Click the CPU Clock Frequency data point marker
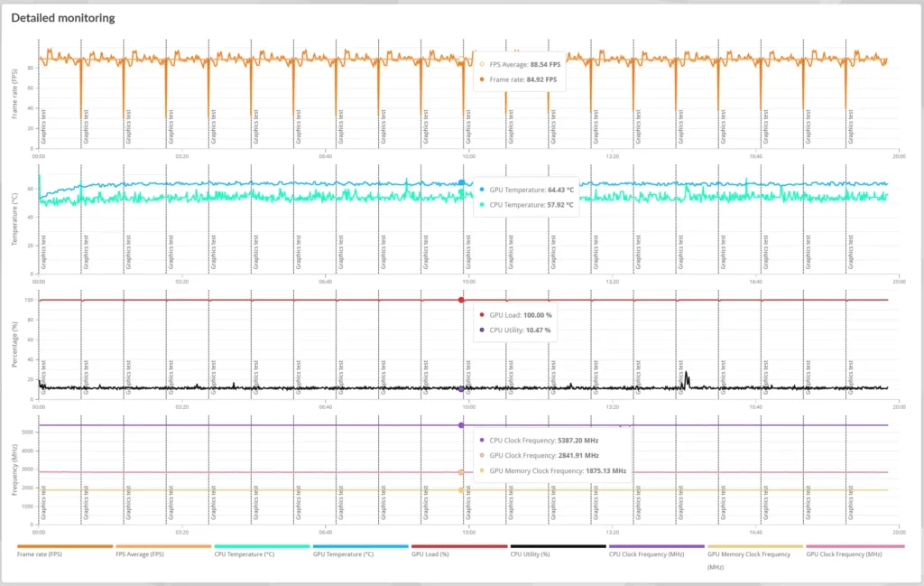This screenshot has width=924, height=586. (x=461, y=425)
